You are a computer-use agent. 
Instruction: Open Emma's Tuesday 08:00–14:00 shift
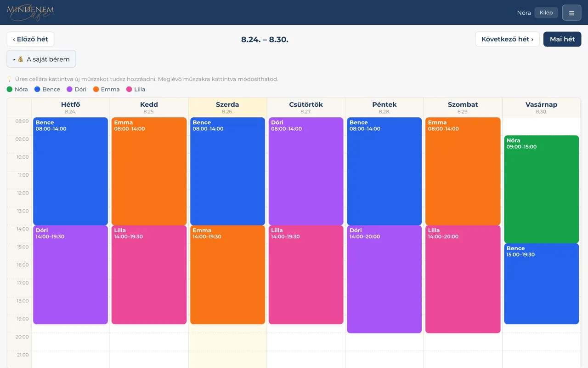pos(149,171)
